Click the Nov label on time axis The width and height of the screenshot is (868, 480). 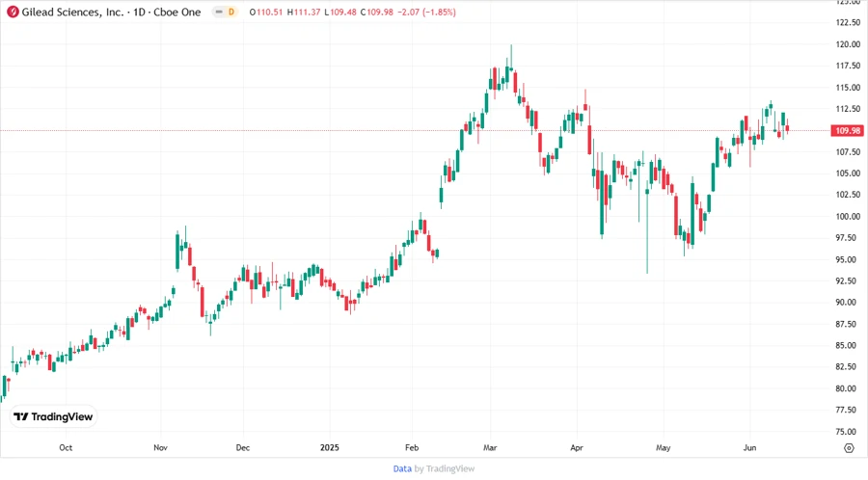[160, 448]
